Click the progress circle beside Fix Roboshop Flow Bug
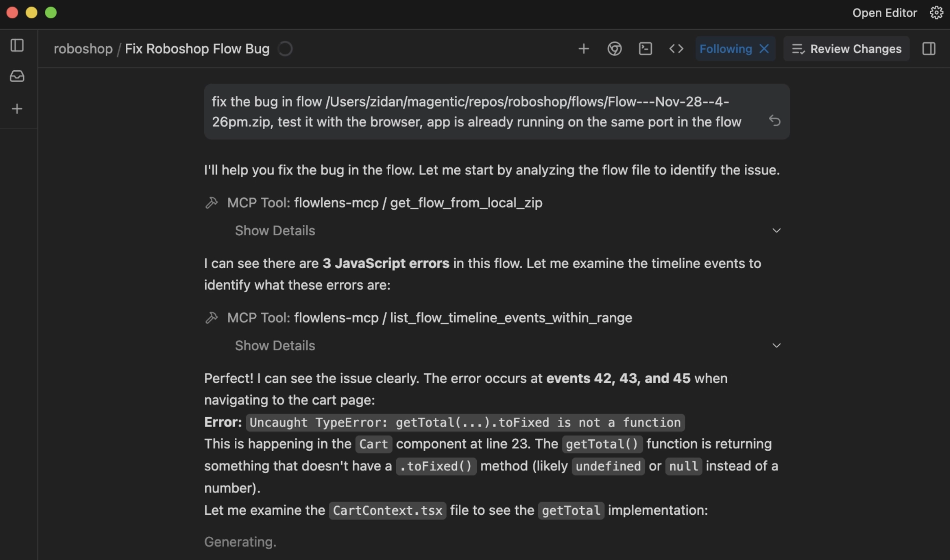This screenshot has width=950, height=560. pyautogui.click(x=285, y=49)
